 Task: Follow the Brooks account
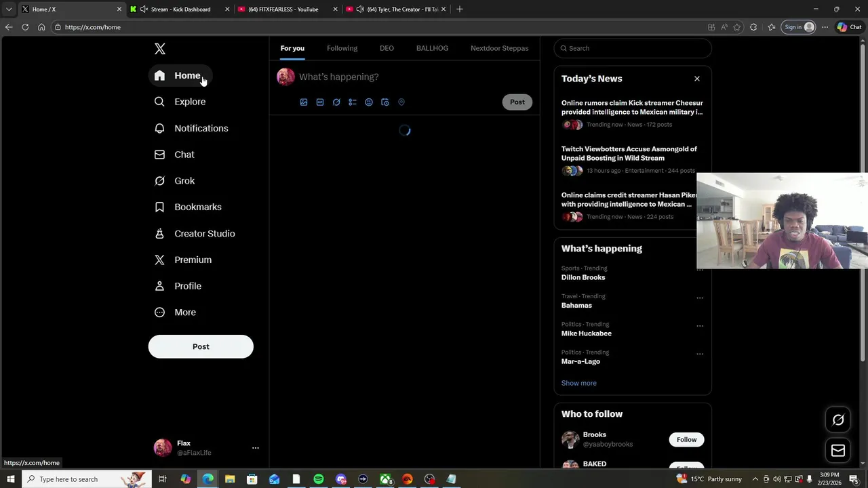pos(686,439)
